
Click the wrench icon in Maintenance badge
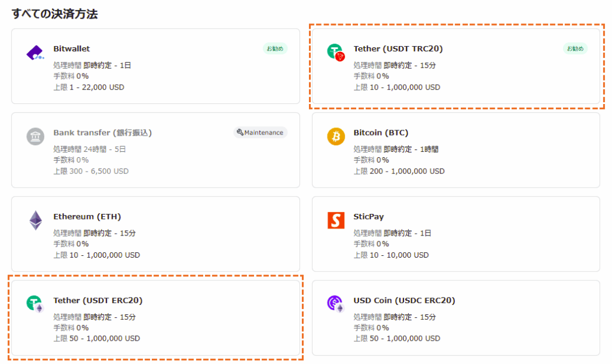240,132
